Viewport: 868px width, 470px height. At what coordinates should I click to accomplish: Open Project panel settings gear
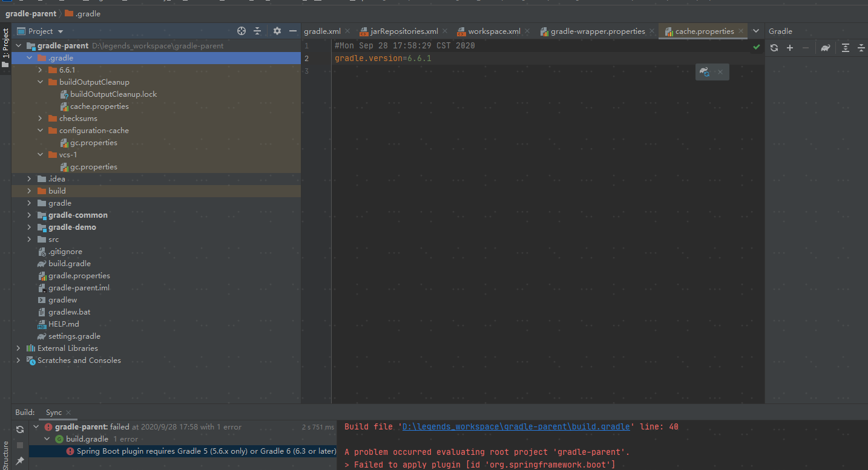coord(277,31)
